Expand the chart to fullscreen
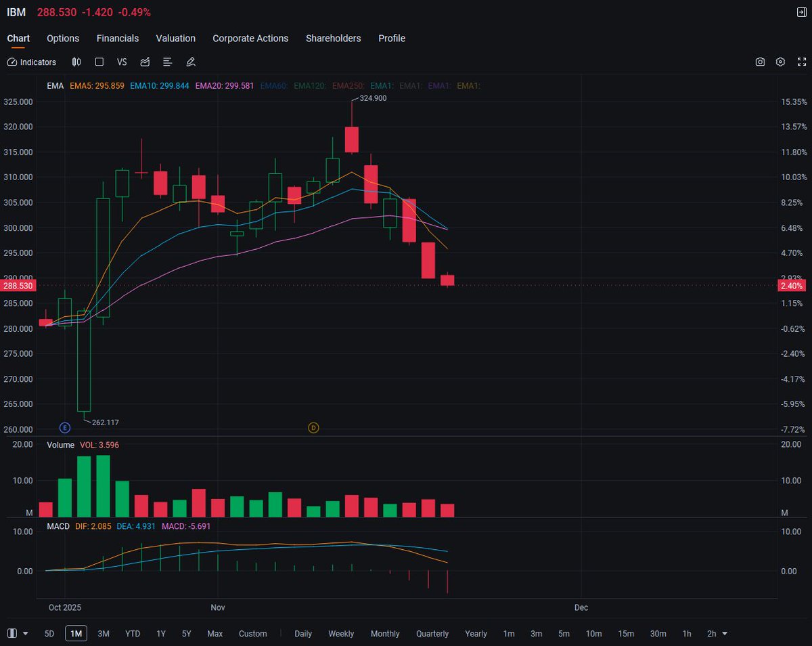The image size is (812, 646). (801, 62)
